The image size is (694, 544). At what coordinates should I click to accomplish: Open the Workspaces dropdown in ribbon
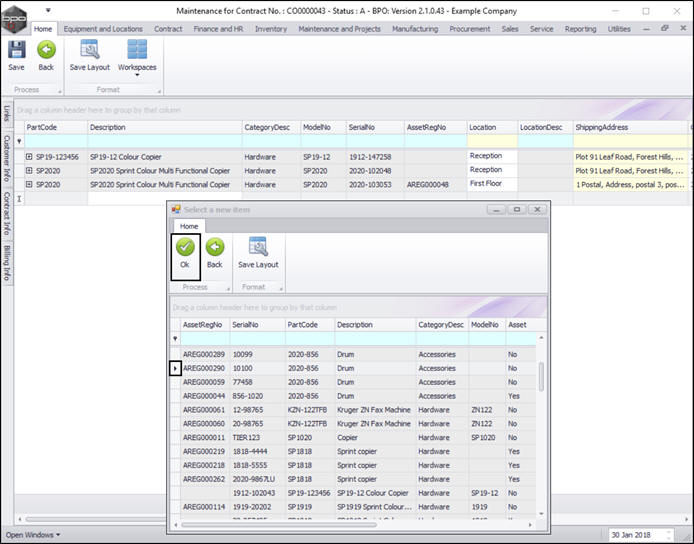click(x=137, y=67)
